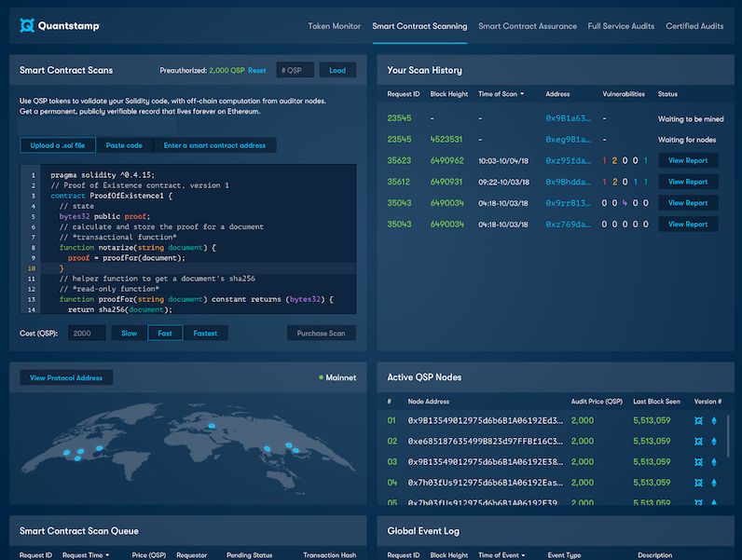Viewport: 742px width, 560px height.
Task: Click Waiting to be mined status
Action: (691, 119)
